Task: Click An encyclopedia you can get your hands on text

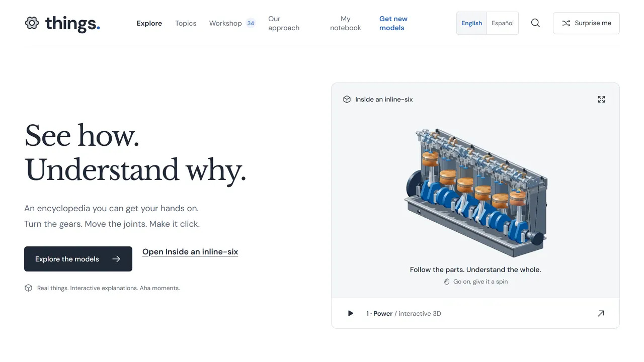Action: pos(111,208)
